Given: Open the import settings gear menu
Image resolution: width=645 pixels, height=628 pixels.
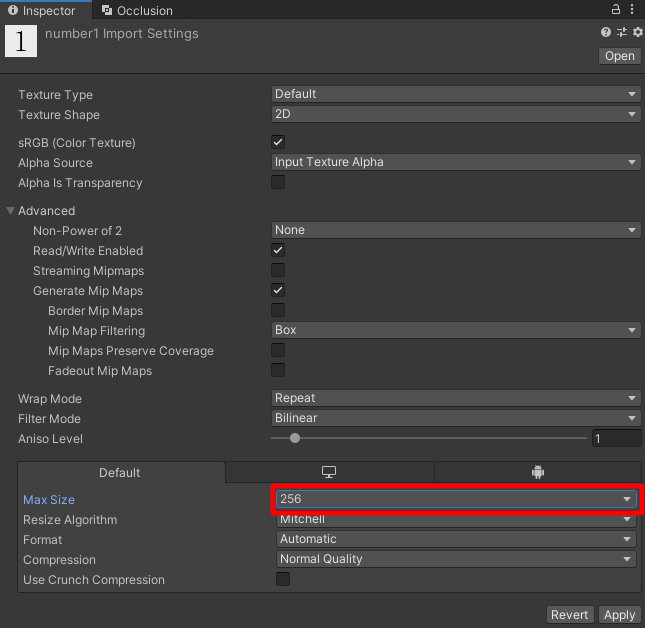Looking at the screenshot, I should pos(637,33).
